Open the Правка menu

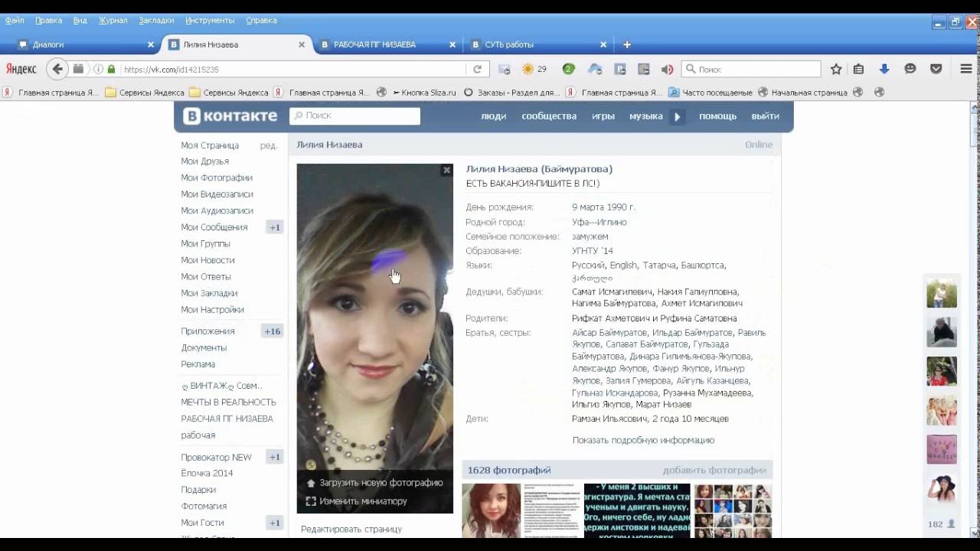pos(48,20)
